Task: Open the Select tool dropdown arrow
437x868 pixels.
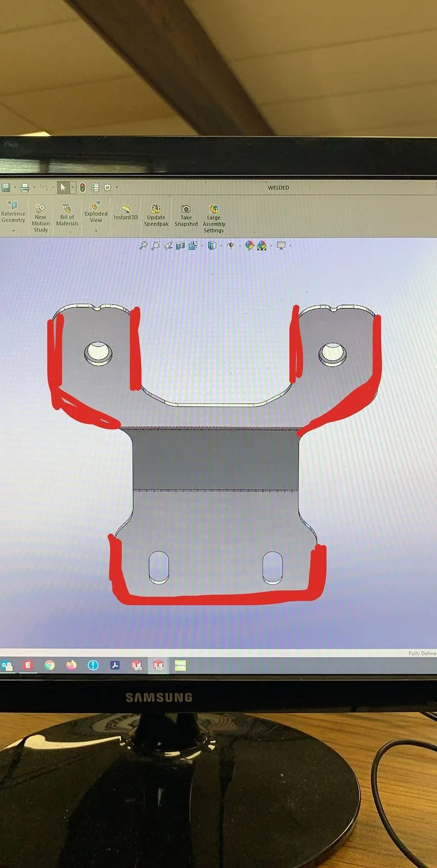Action: (73, 188)
